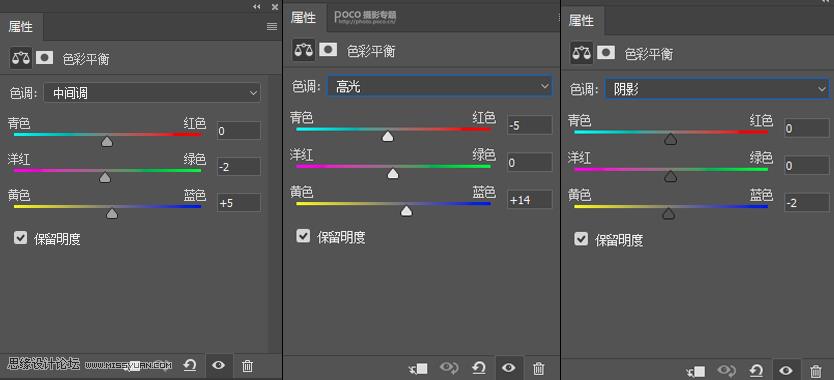The width and height of the screenshot is (834, 380).
Task: View previous state icon in Shadows panel
Action: (727, 370)
